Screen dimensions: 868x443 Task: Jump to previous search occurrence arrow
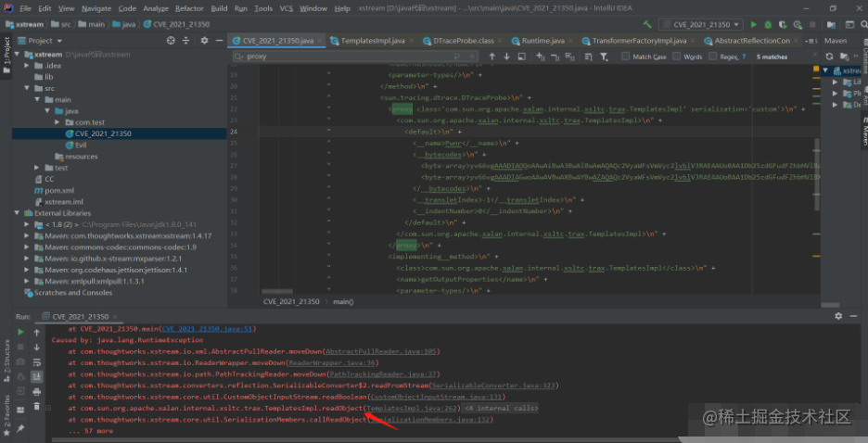[x=491, y=57]
